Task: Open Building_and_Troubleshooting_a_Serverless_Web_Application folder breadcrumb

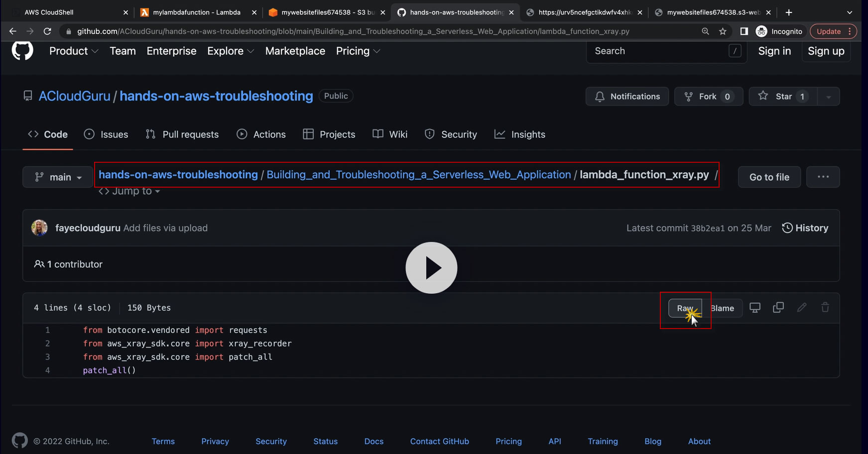Action: [x=419, y=175]
